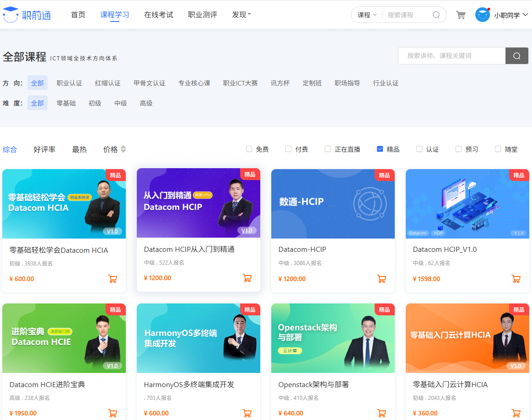Click the 搜索讲师、课程关键词 input field
532x420 pixels.
pyautogui.click(x=451, y=56)
